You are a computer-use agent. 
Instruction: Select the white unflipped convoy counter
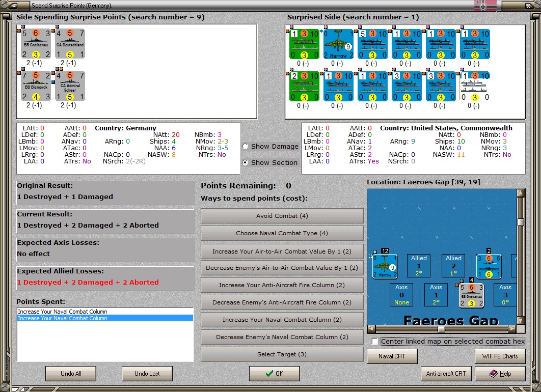475,86
